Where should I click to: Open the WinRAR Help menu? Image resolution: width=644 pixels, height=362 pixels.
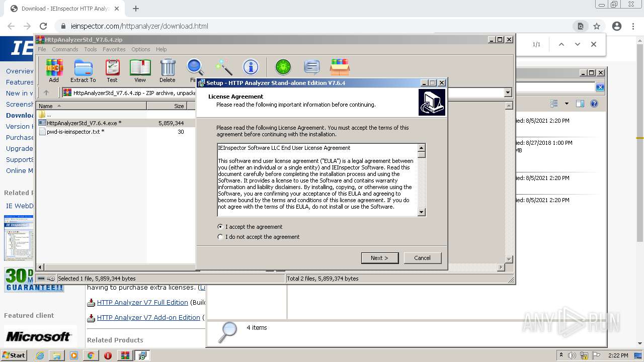pyautogui.click(x=161, y=49)
